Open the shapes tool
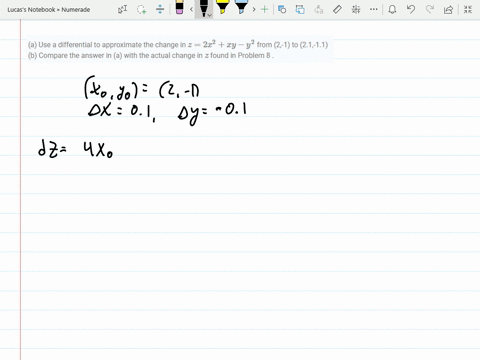This screenshot has height=360, width=480. point(282,9)
